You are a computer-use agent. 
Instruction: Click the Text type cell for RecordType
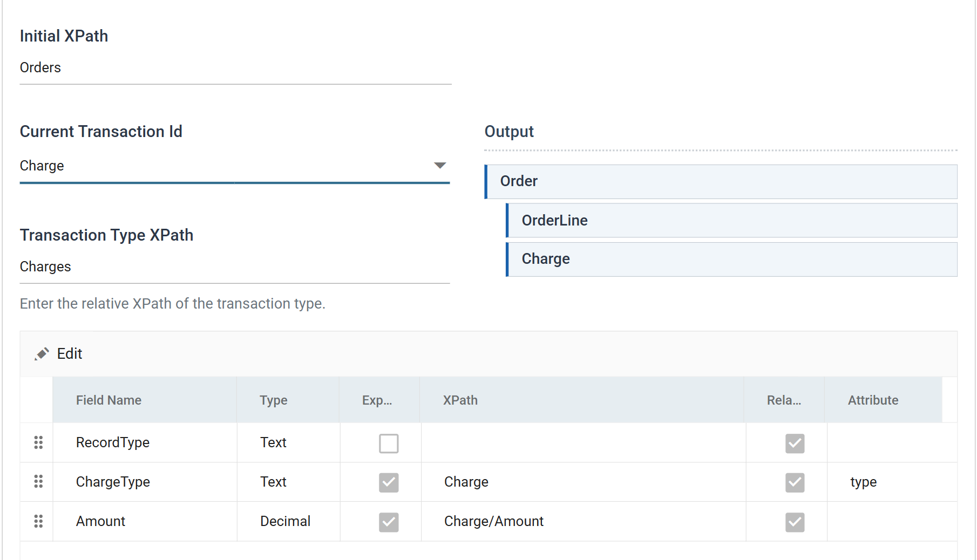click(x=288, y=442)
